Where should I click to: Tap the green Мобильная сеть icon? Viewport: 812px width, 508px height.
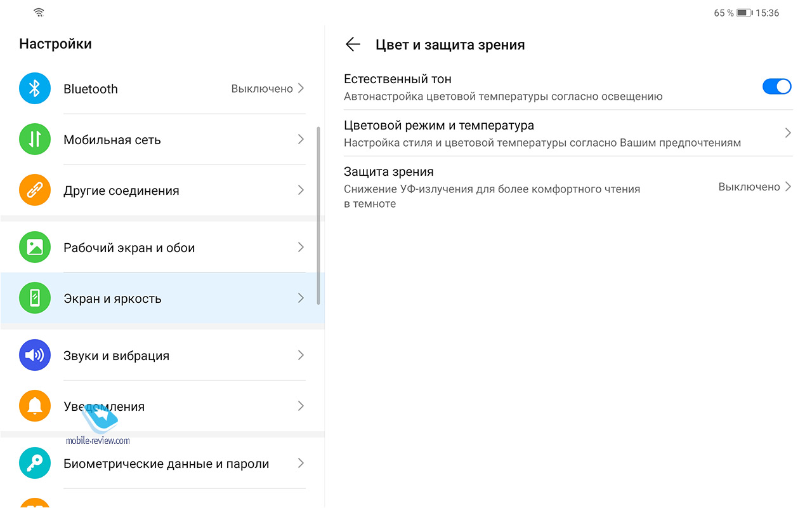[35, 140]
